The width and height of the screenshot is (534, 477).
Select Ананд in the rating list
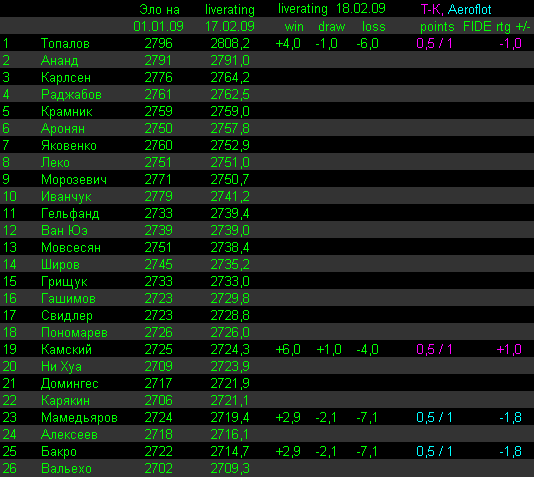(59, 61)
